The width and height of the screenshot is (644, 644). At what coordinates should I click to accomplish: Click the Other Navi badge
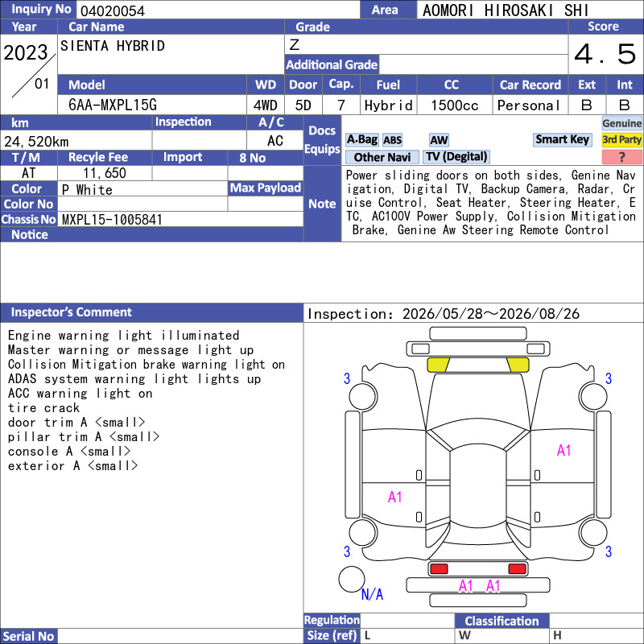point(382,157)
